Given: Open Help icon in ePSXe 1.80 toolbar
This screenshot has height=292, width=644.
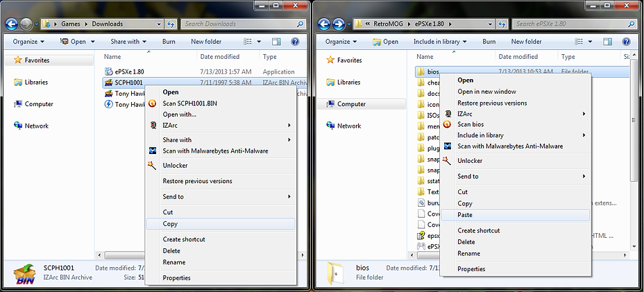Looking at the screenshot, I should click(x=626, y=42).
